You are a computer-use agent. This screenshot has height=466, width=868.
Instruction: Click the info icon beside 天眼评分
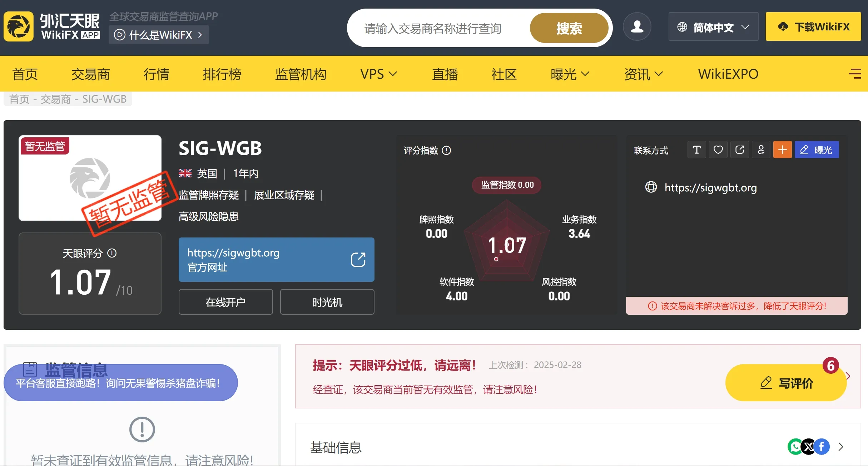coord(112,253)
